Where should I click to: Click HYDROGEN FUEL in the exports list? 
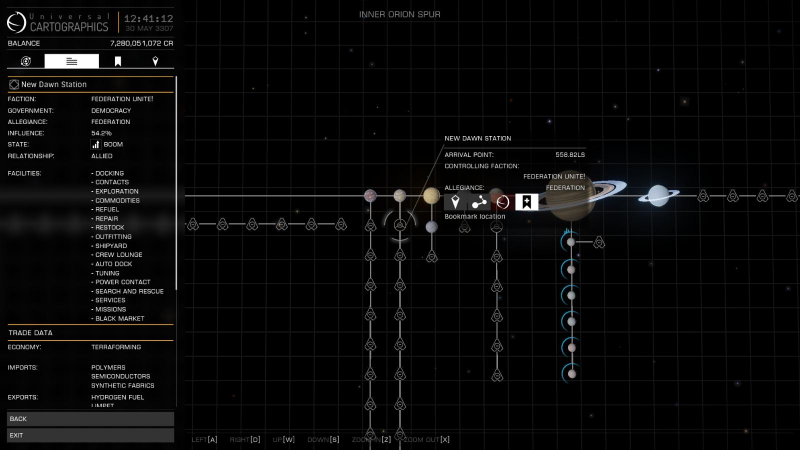point(118,397)
